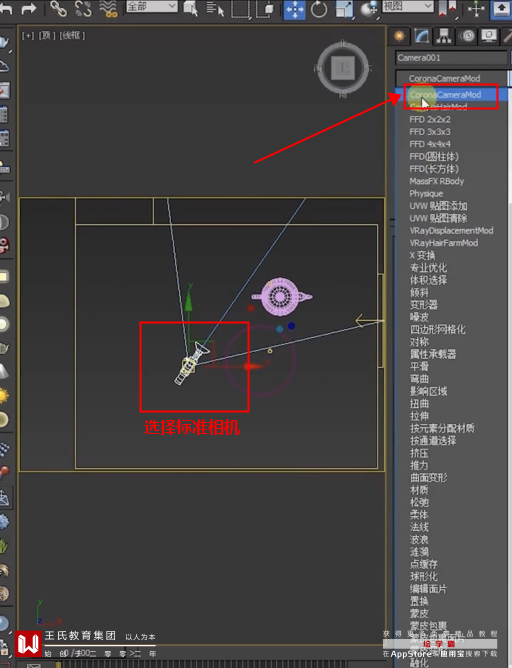Switch to the Motion panel tab
Viewport: 512px width, 668px height.
(x=467, y=36)
